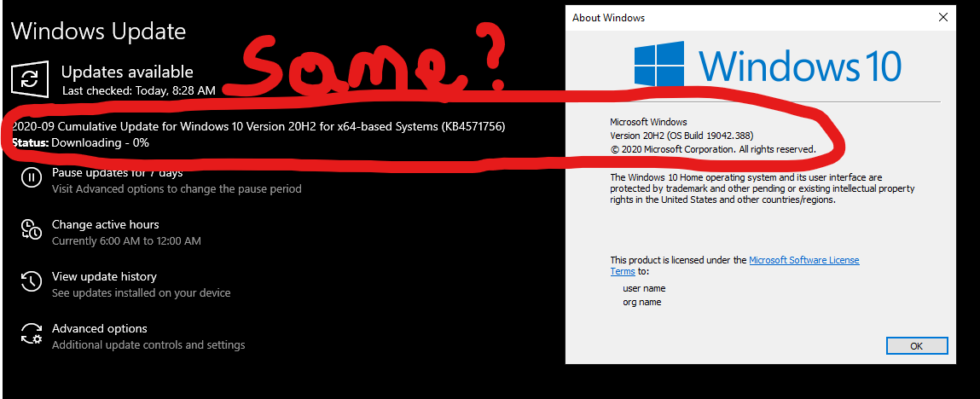Click the 'org name' entry in About Windows
The height and width of the screenshot is (399, 980).
642,302
